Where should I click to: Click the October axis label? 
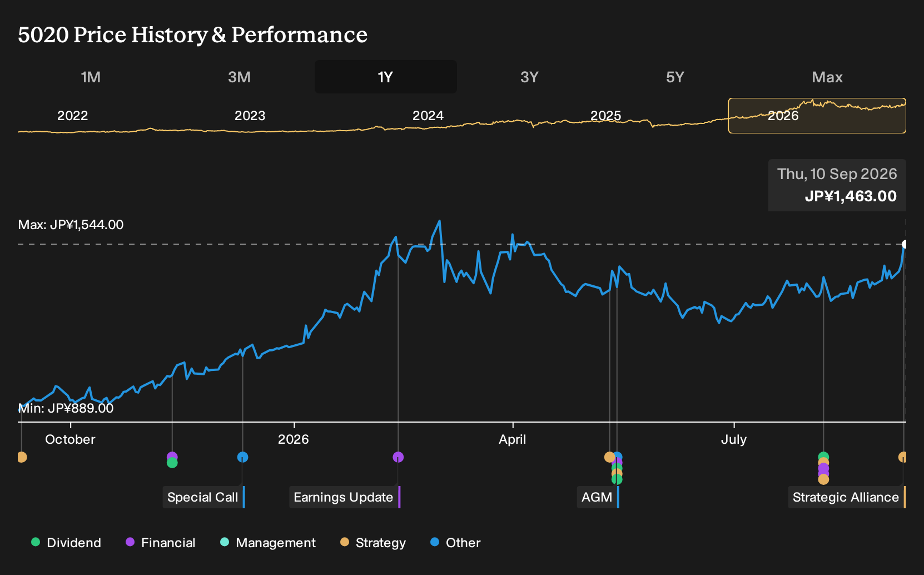[70, 439]
